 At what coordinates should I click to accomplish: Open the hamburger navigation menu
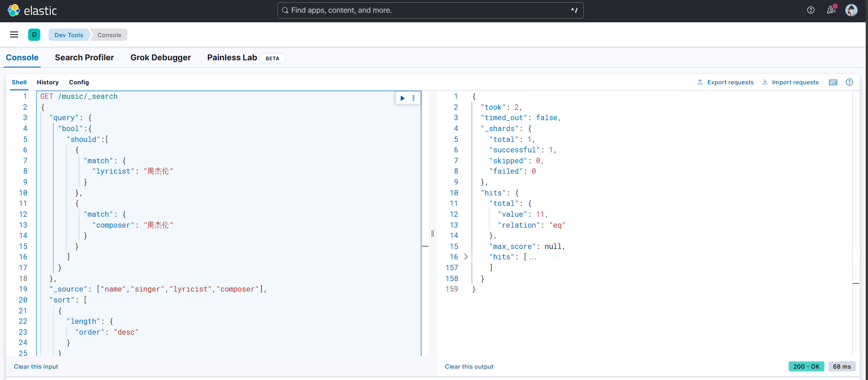[14, 34]
